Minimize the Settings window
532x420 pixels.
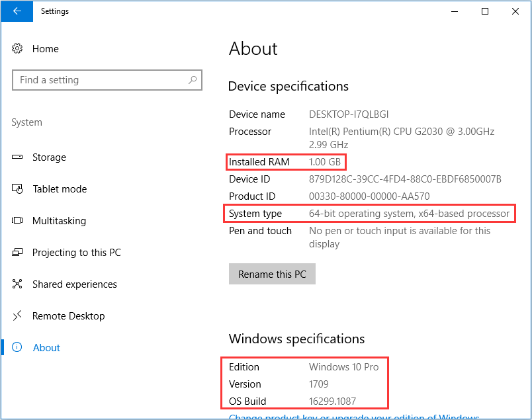455,11
